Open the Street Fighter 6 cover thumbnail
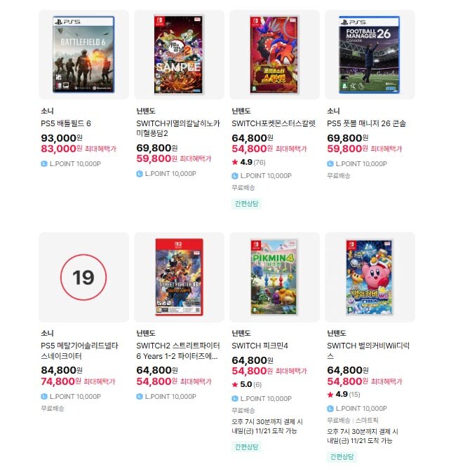 tap(179, 277)
